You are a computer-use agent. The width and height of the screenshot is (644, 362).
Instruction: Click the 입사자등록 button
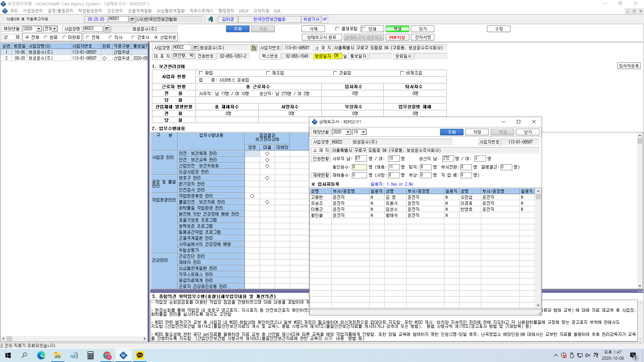pos(629,66)
